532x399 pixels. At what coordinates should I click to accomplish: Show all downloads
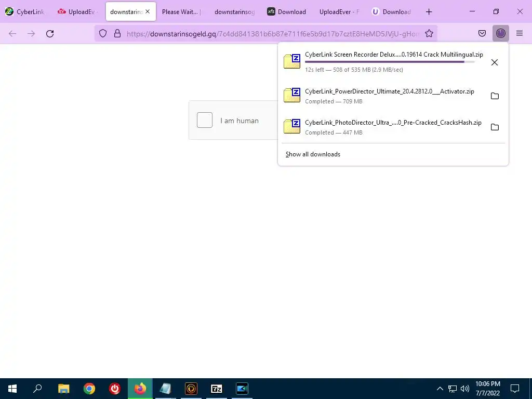(x=313, y=154)
